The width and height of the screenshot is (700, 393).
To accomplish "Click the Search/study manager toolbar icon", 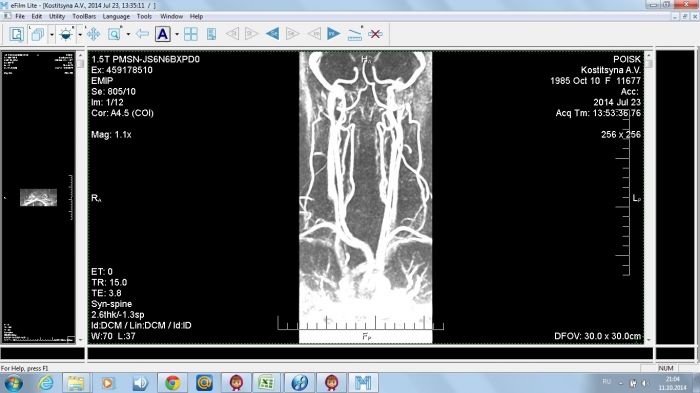I will (17, 34).
